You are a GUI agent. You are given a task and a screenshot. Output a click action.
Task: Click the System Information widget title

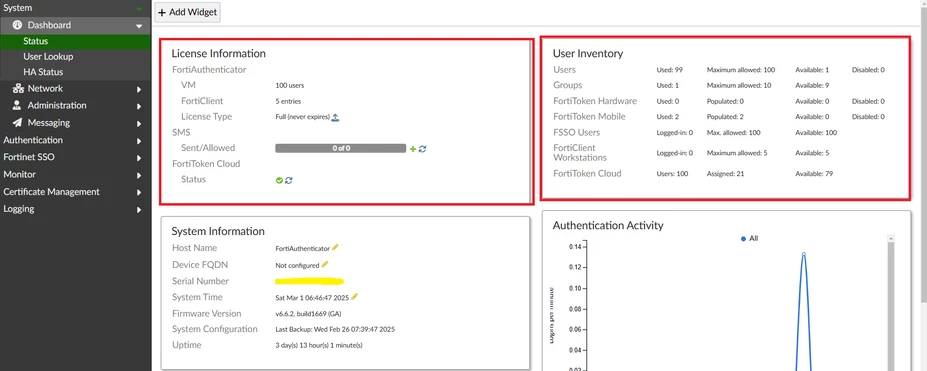pos(218,231)
